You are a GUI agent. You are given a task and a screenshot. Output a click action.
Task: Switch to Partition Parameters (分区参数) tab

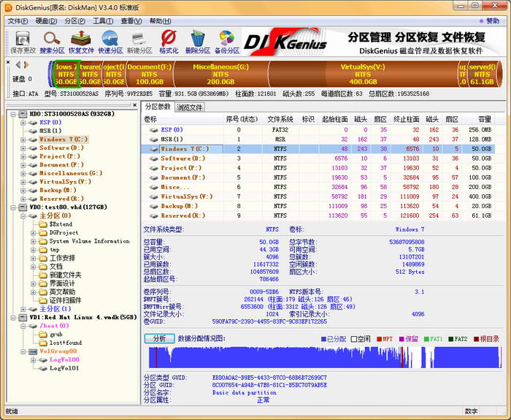(158, 107)
